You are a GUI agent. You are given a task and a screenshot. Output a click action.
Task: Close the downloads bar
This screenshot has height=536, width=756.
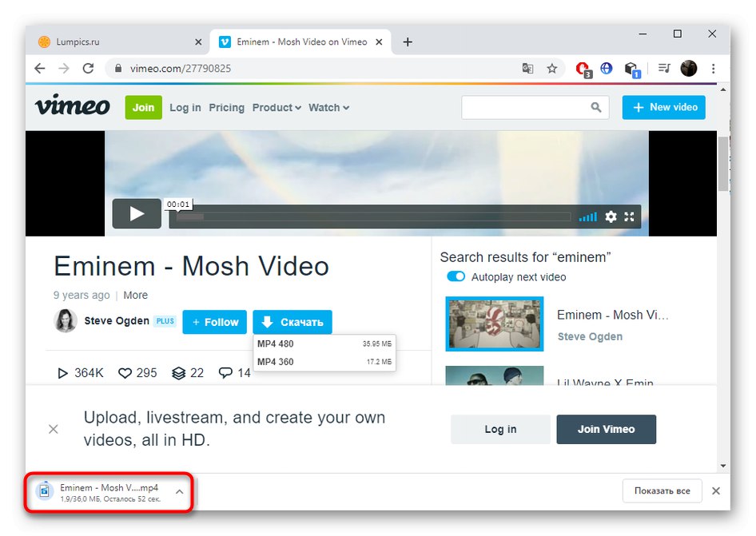(x=716, y=490)
